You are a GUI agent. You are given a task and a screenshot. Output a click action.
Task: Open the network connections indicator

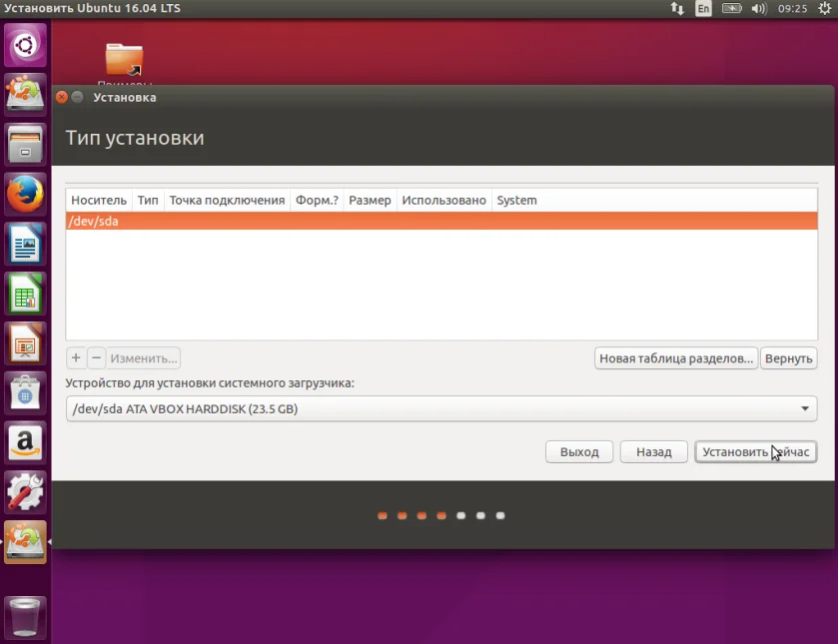pyautogui.click(x=677, y=9)
